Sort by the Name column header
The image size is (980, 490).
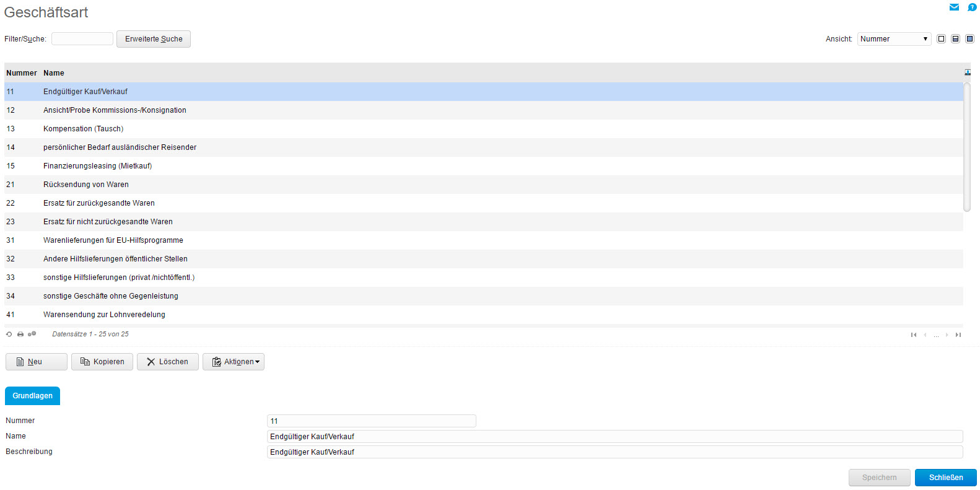[54, 73]
